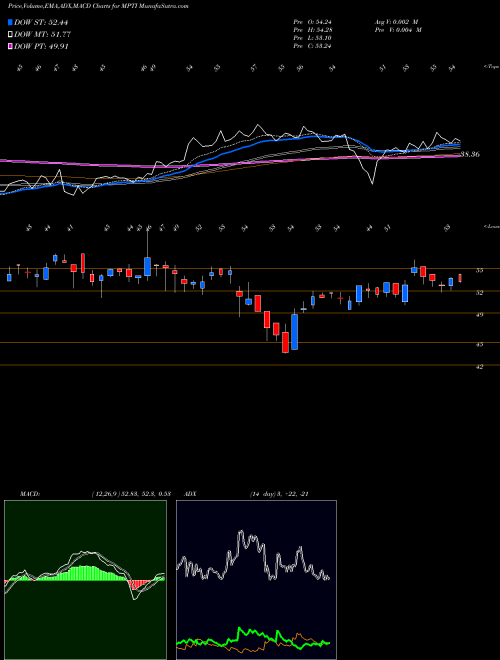Click the tall blue candle at the chart bottom
This screenshot has height=660, width=500.
[x=295, y=332]
